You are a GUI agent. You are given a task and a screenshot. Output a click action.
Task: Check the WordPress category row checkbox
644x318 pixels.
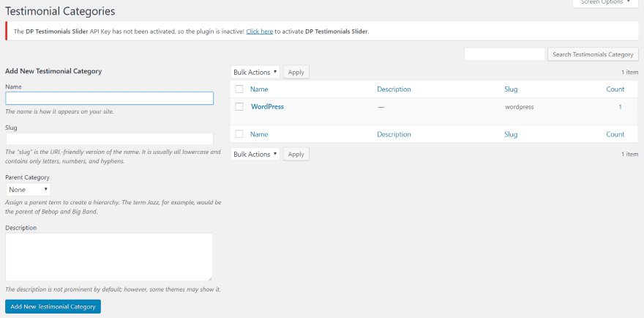click(x=239, y=107)
